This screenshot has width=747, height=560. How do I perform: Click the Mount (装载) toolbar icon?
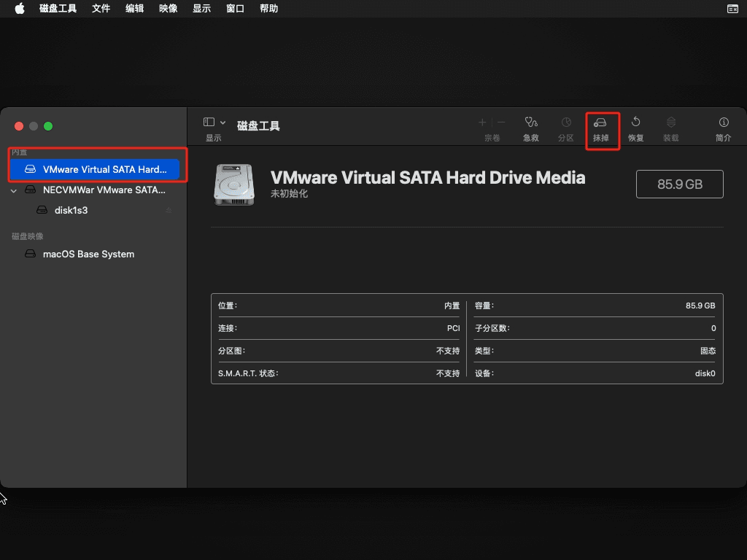[670, 123]
